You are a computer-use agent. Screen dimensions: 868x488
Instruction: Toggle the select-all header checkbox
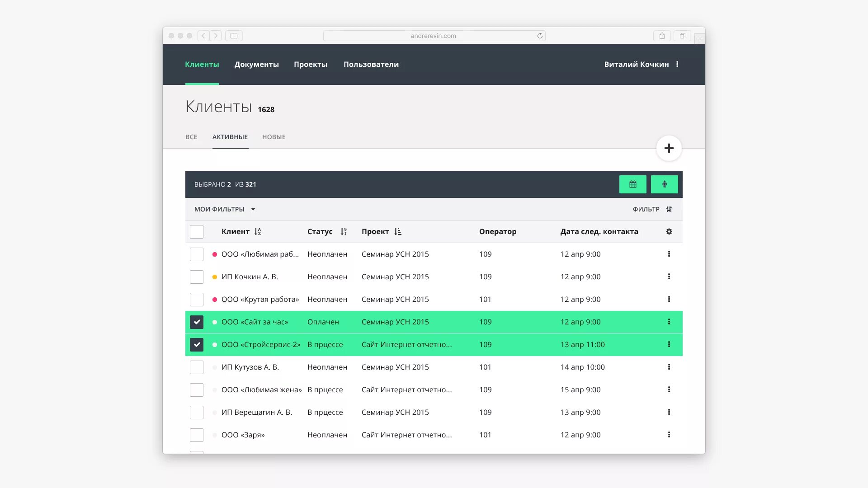pos(197,232)
